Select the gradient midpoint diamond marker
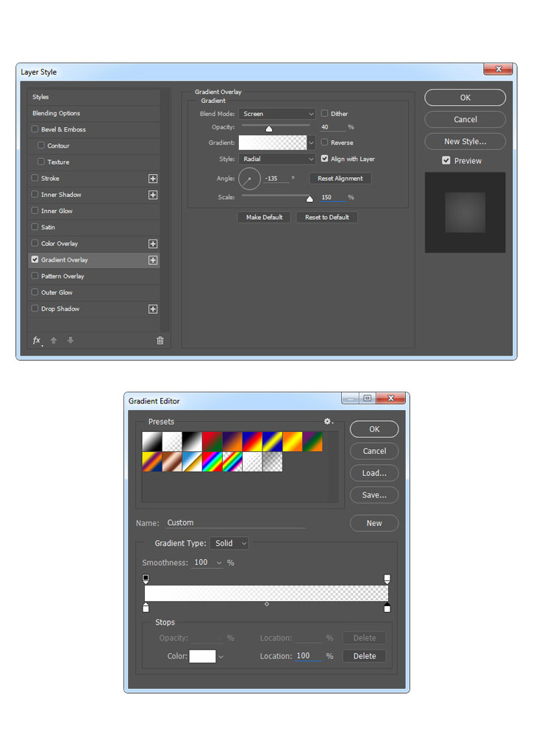The width and height of the screenshot is (533, 756). [267, 604]
